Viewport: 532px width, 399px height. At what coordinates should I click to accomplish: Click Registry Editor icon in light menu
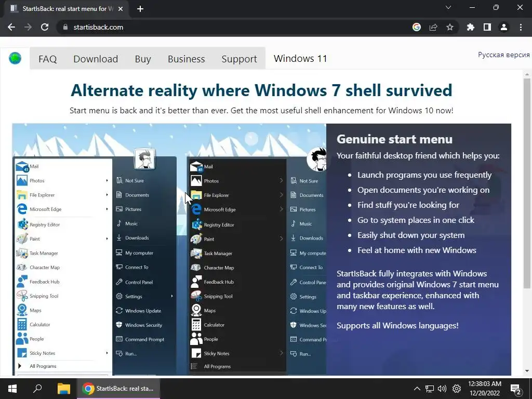(22, 224)
